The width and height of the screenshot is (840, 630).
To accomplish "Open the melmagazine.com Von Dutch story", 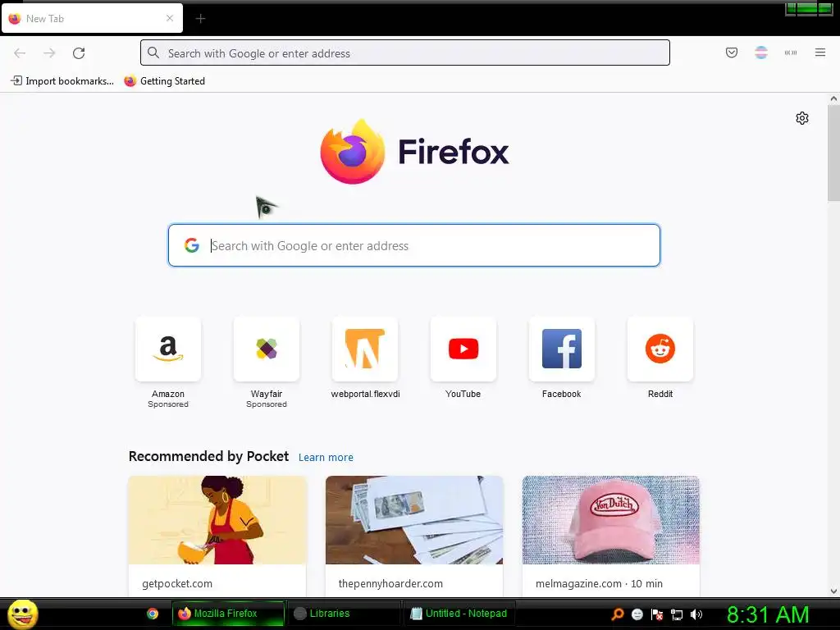I will click(x=610, y=520).
